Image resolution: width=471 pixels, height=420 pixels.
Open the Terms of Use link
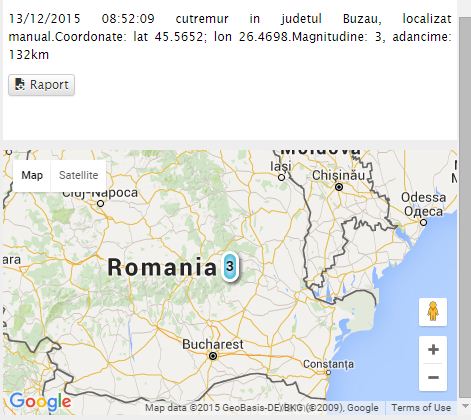421,407
